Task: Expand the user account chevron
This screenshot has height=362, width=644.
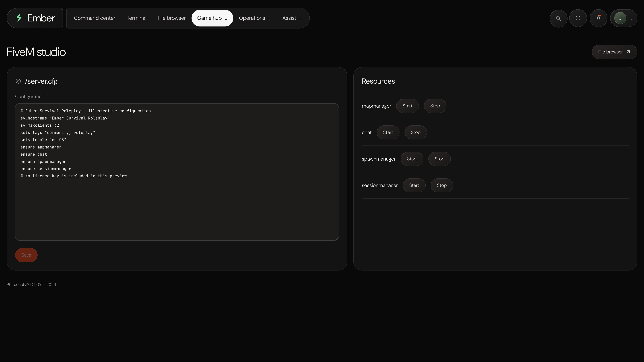Action: coord(632,19)
